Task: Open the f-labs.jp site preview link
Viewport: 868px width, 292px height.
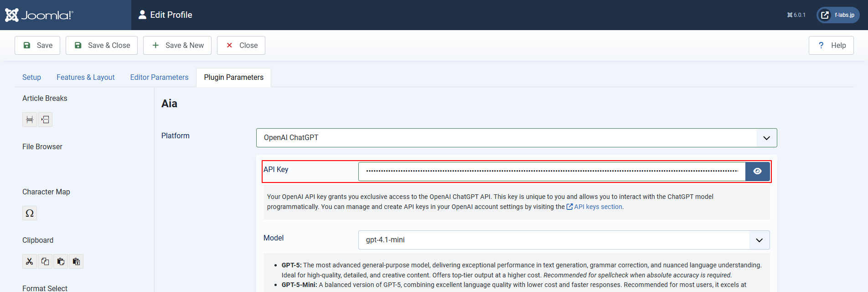Action: [x=838, y=15]
